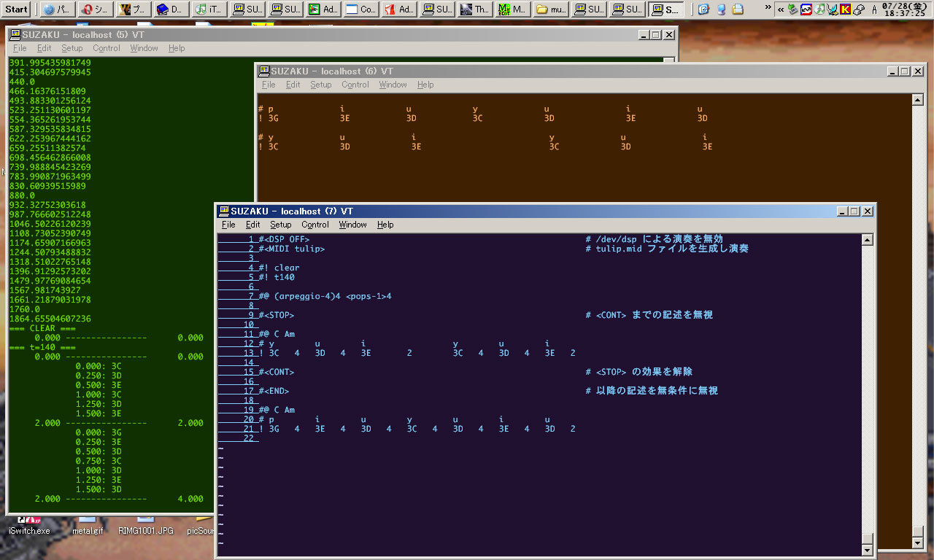Open Edit menu in localhost (5) window
This screenshot has height=560, width=934.
pos(44,48)
